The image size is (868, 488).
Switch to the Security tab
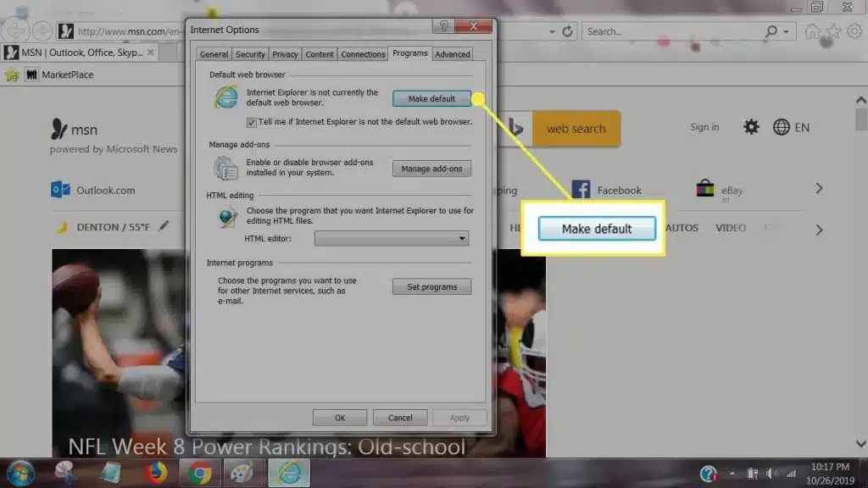(x=250, y=54)
